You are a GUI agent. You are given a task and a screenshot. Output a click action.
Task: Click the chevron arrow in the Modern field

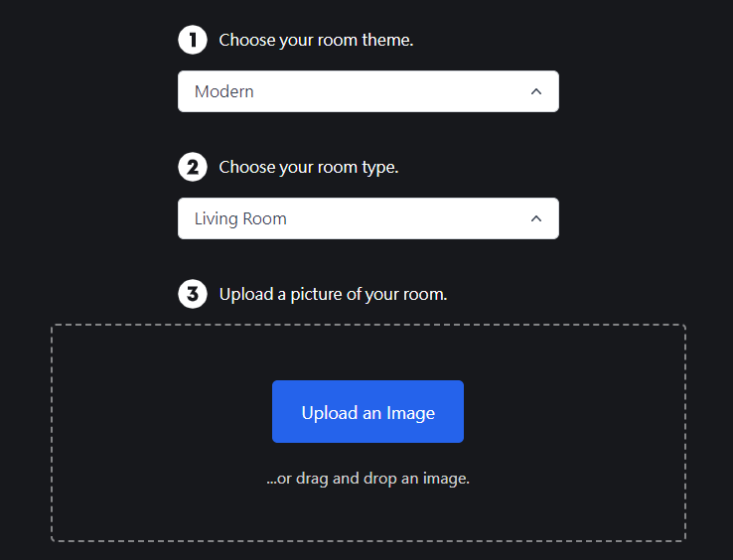point(536,91)
